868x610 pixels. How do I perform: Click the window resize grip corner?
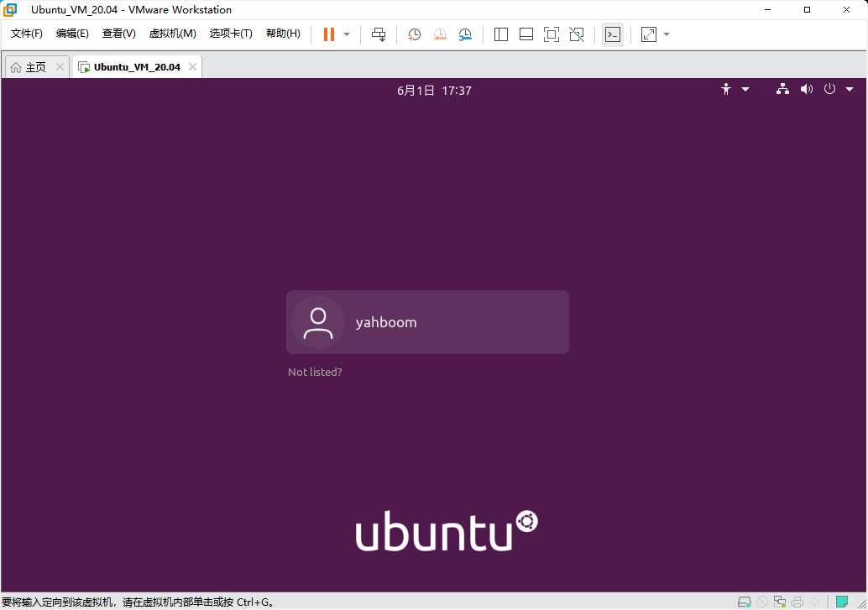(x=862, y=604)
